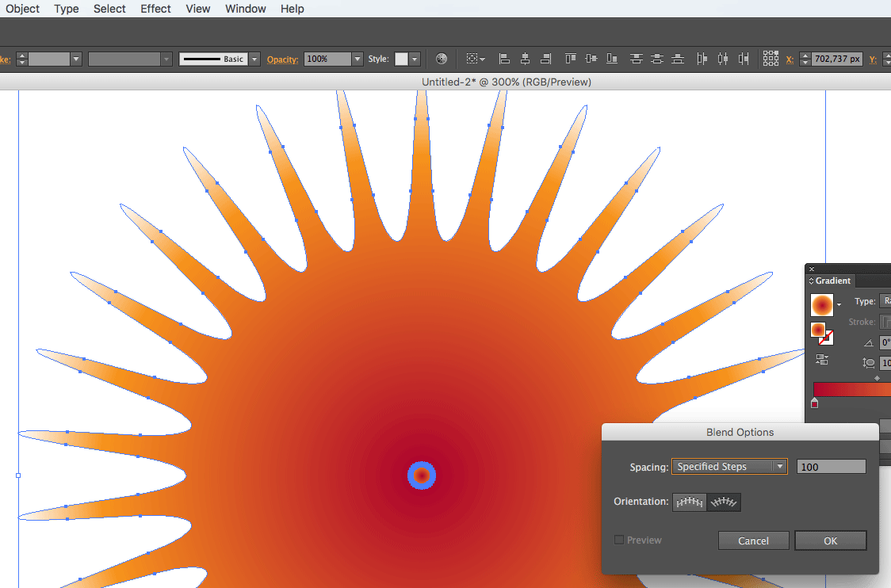Select the Horizontal Distribute Right icon
Viewport: 891px width, 588px height.
coord(743,58)
